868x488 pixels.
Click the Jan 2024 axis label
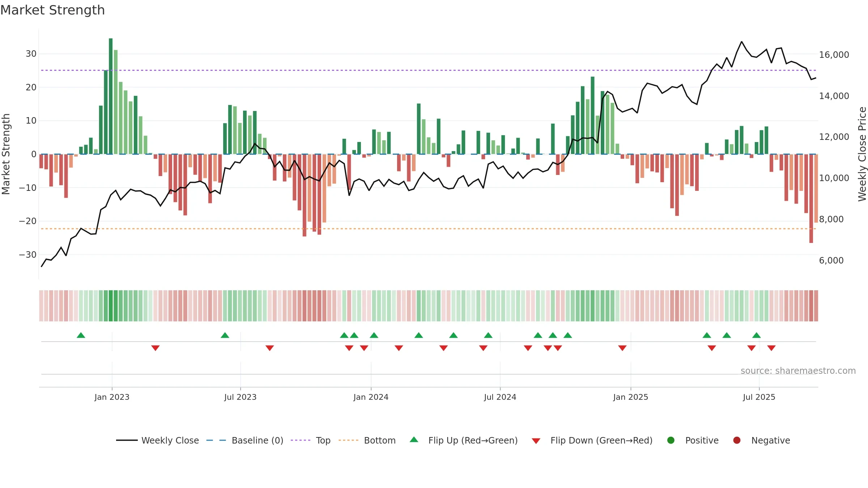(x=371, y=397)
